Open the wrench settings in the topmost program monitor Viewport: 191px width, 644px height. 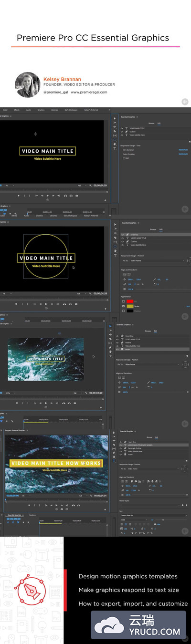pyautogui.click(x=89, y=185)
